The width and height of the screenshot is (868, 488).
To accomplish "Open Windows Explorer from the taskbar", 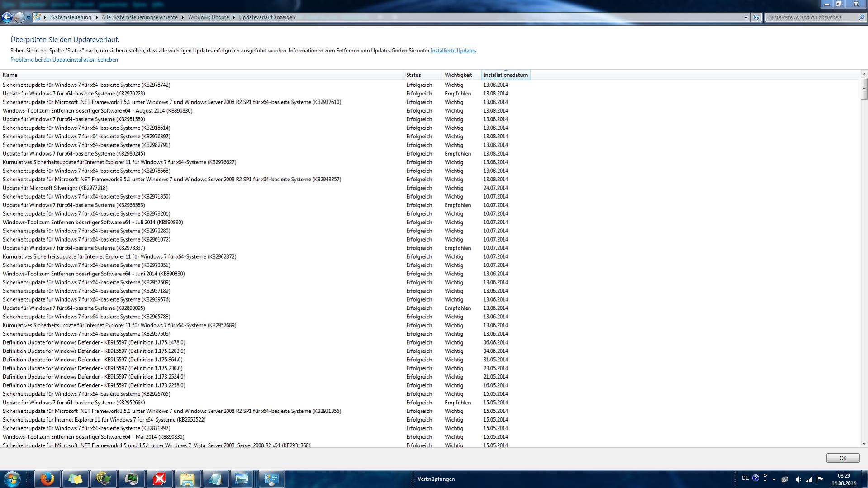I will pyautogui.click(x=187, y=479).
